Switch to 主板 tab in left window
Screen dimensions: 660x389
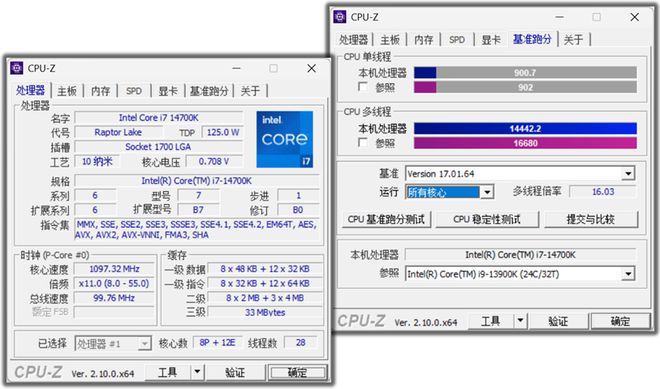pyautogui.click(x=67, y=91)
